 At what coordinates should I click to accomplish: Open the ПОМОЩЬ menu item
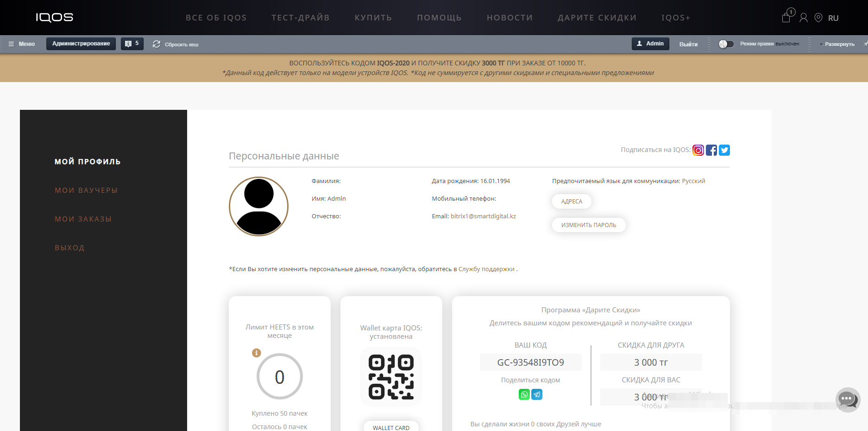[440, 18]
